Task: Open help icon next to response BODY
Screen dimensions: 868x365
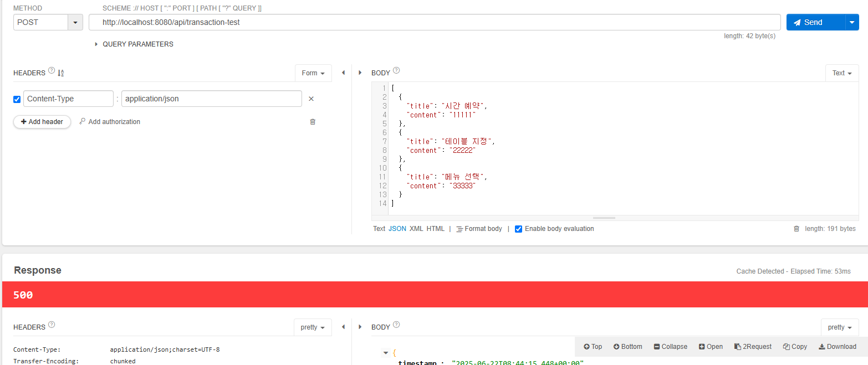Action: click(x=396, y=325)
